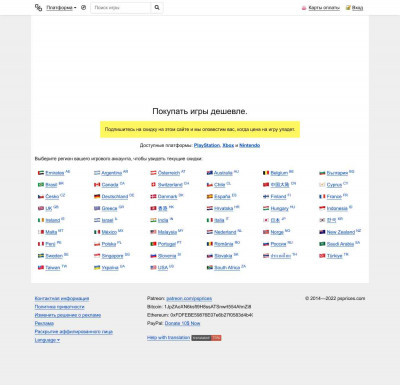The width and height of the screenshot is (400, 385).
Task: Choose the Australia region link
Action: tap(223, 173)
